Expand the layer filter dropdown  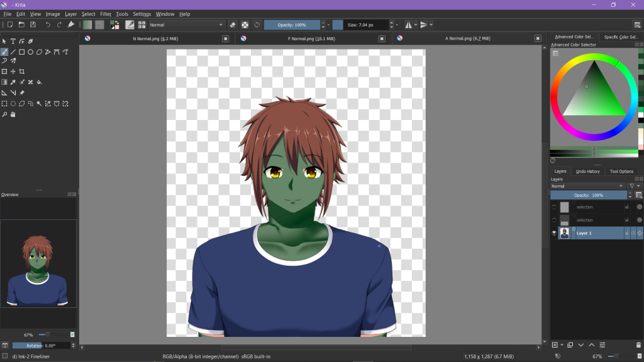point(634,186)
